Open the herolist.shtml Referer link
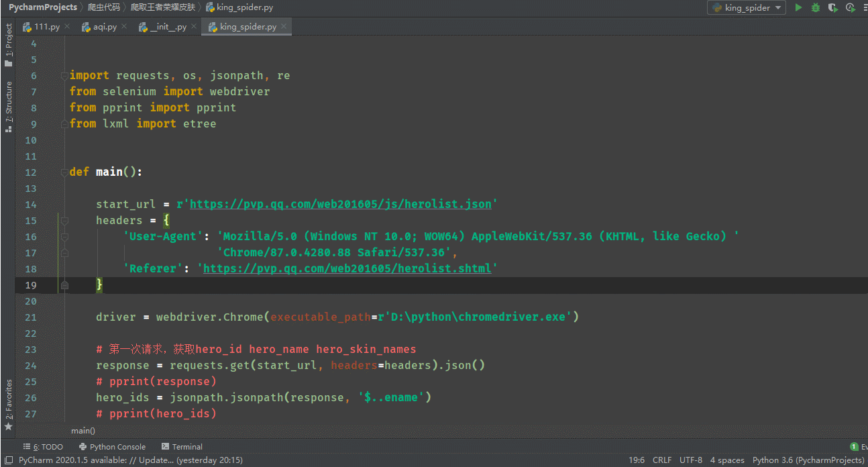 (347, 268)
